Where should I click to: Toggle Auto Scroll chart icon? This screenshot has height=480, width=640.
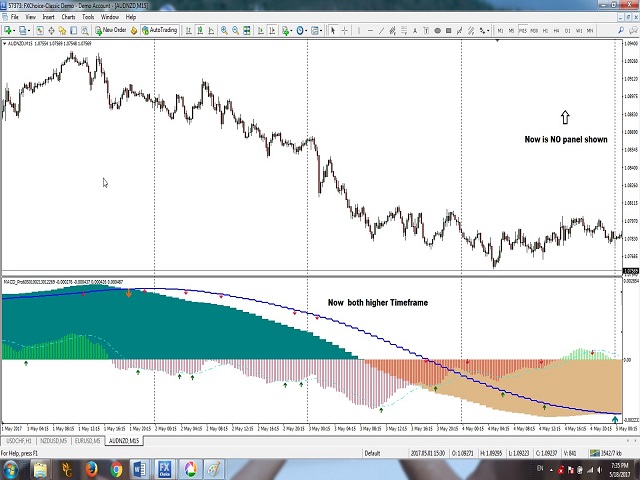coord(260,31)
